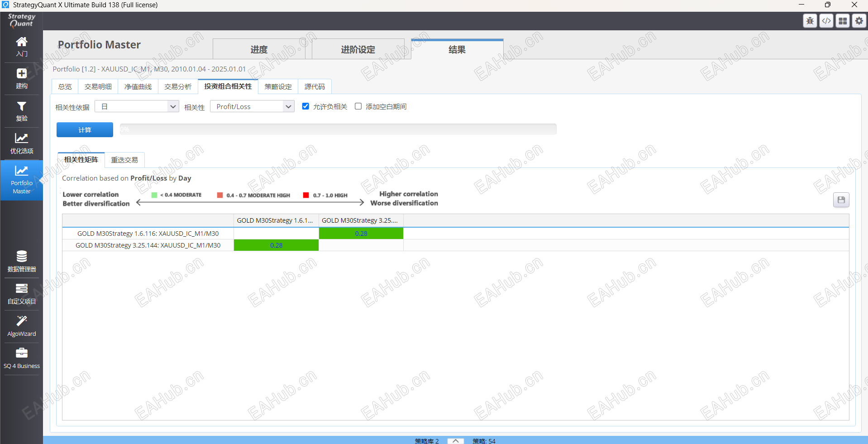
Task: Toggle the 允许负相关 checkbox
Action: (306, 106)
